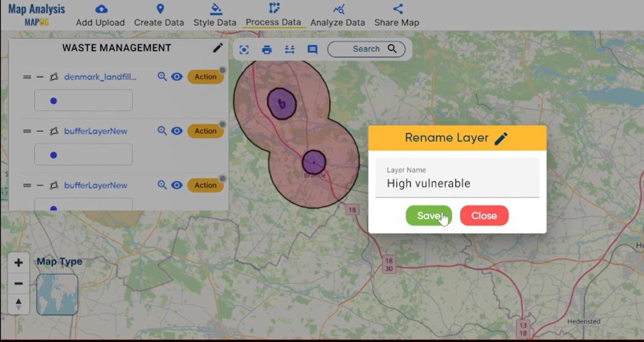Screen dimensions: 644x342
Task: Select the small purple buffer circle near Brande
Action: [x=314, y=163]
